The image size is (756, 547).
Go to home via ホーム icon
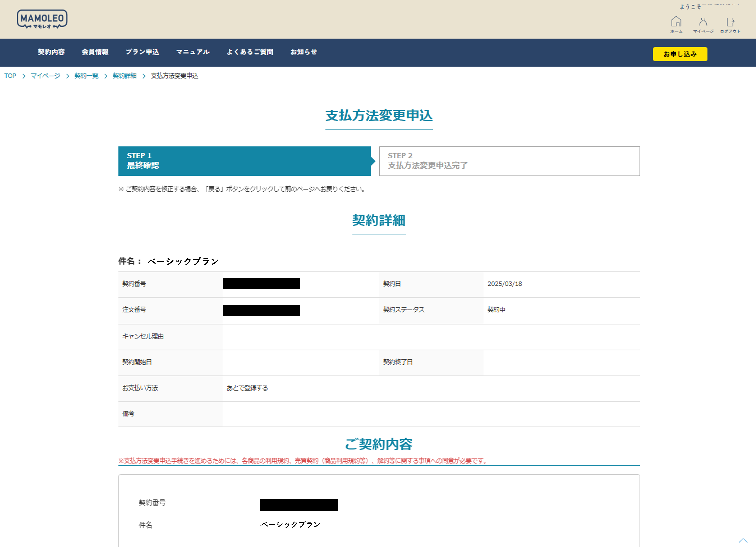tap(676, 25)
